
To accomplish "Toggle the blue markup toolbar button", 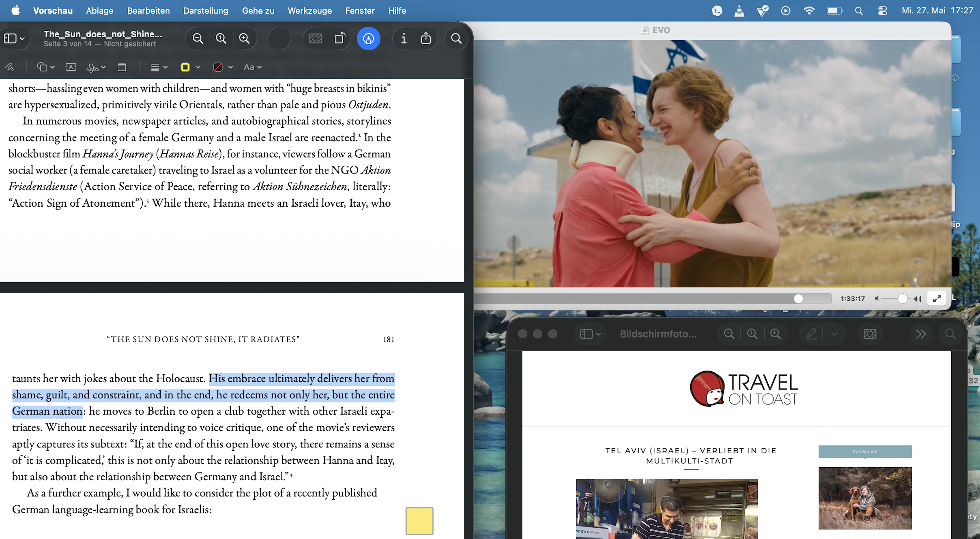I will (x=368, y=38).
